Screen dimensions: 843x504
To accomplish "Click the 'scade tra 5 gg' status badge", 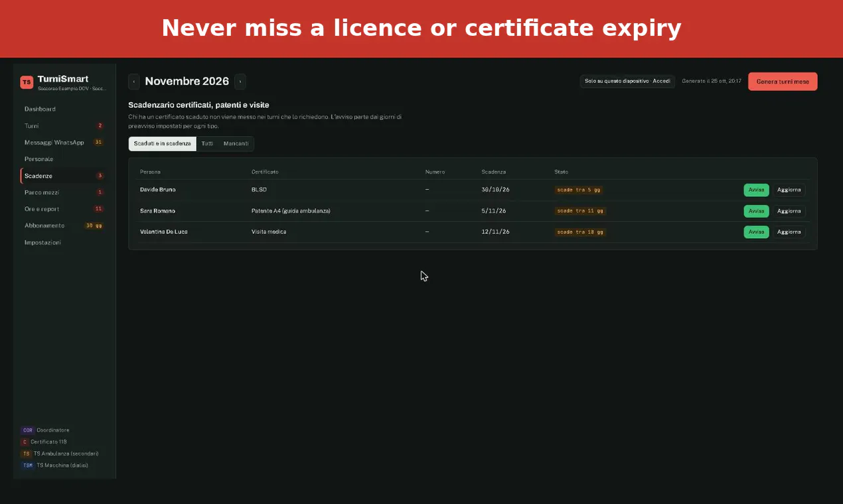I will [x=579, y=190].
